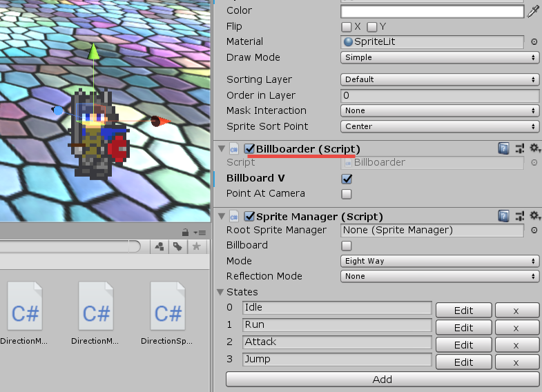Open Sprite Manager script help icon
Image resolution: width=542 pixels, height=392 pixels.
(x=503, y=216)
